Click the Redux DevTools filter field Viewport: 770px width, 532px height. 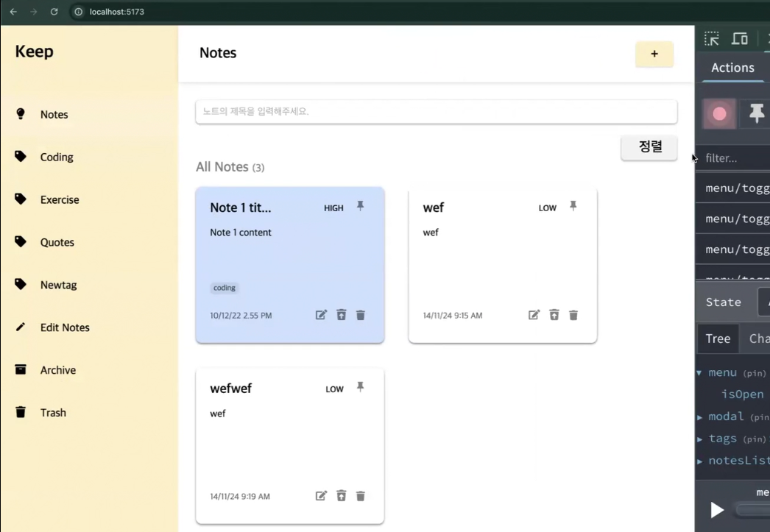[734, 158]
